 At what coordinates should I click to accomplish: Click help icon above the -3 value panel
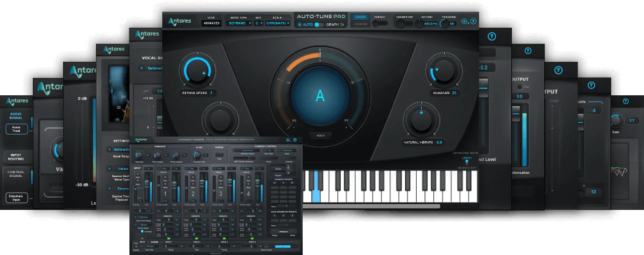point(591,85)
